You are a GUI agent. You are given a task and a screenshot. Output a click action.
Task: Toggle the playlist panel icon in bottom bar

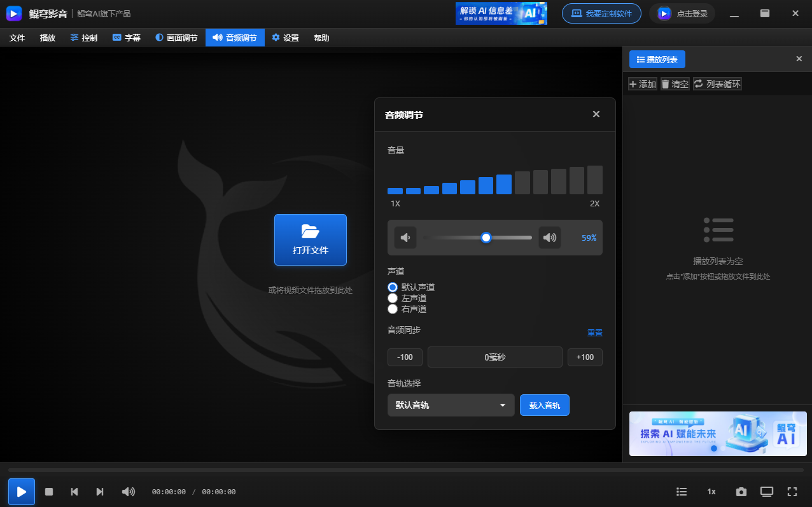[x=682, y=491]
